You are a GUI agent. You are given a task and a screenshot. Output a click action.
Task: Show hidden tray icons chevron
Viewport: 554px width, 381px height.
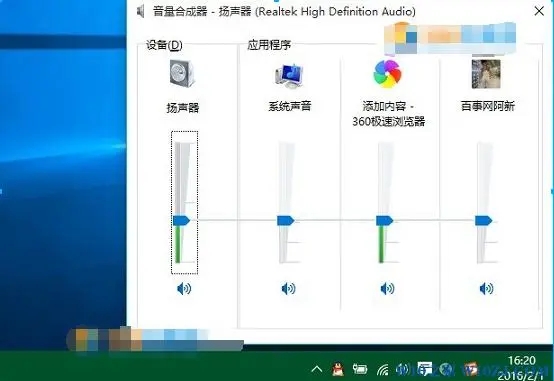pos(317,370)
